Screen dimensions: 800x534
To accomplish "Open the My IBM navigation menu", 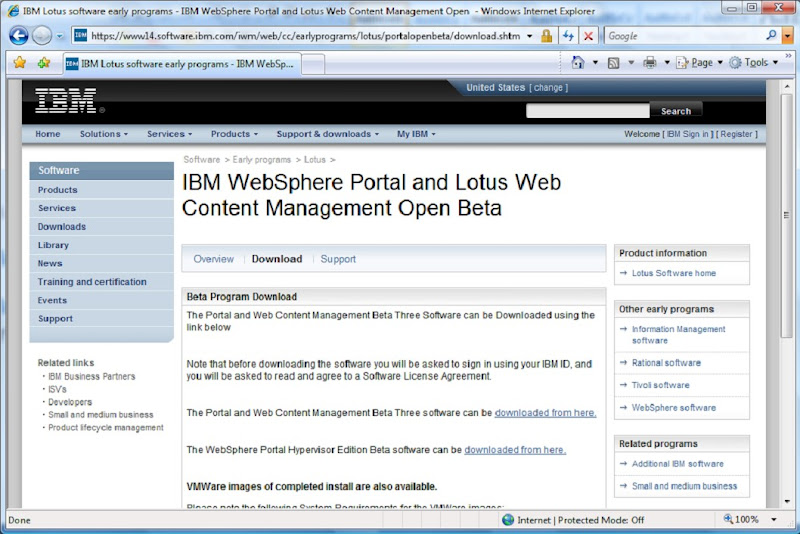I will [416, 134].
